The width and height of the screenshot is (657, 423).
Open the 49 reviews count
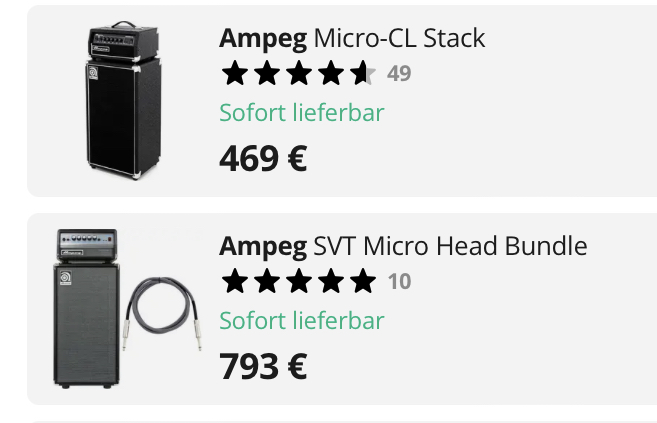click(x=399, y=74)
